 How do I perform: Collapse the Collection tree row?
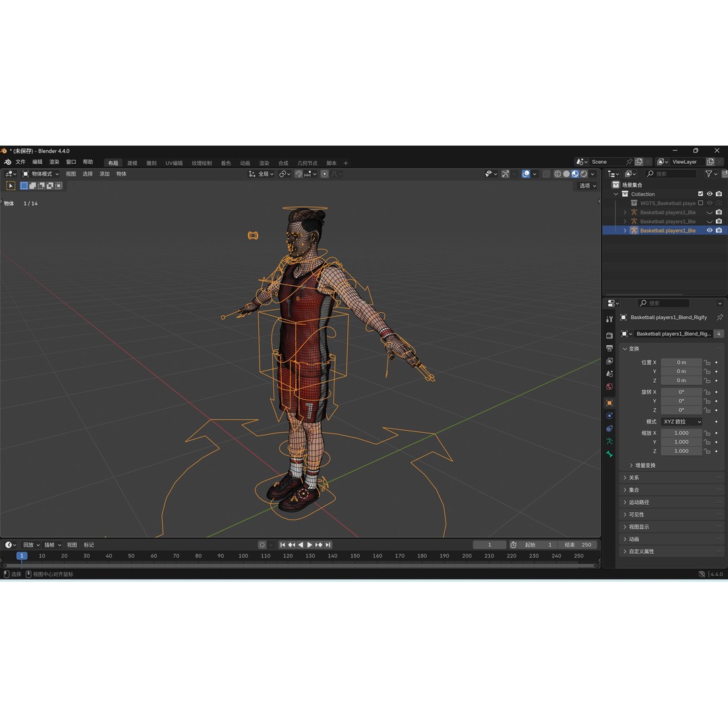tap(616, 194)
